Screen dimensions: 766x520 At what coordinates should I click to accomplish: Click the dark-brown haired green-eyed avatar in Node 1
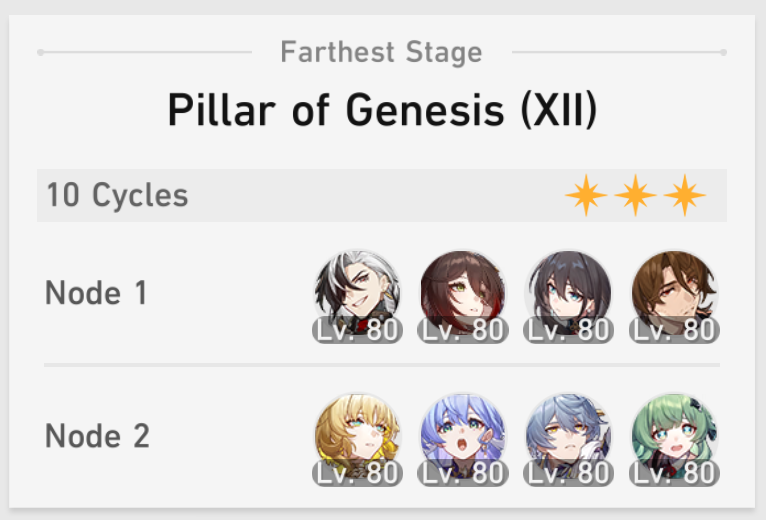463,292
